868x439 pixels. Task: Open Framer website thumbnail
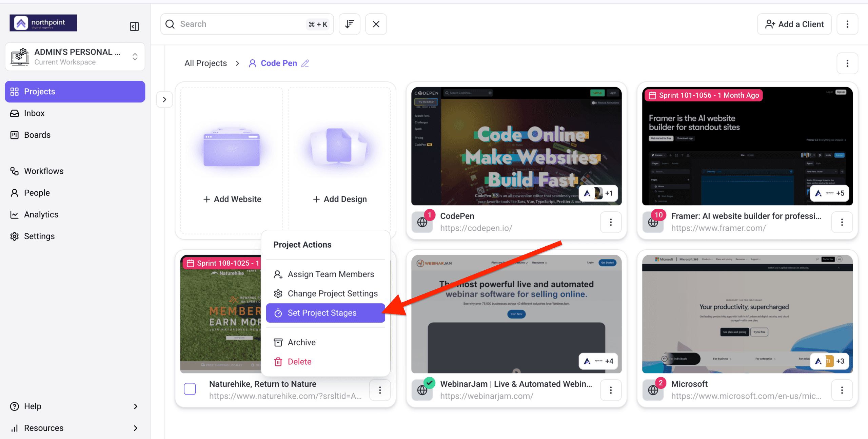pyautogui.click(x=747, y=146)
